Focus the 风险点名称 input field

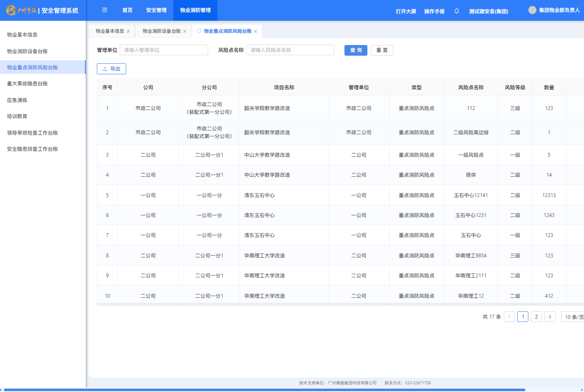point(290,50)
